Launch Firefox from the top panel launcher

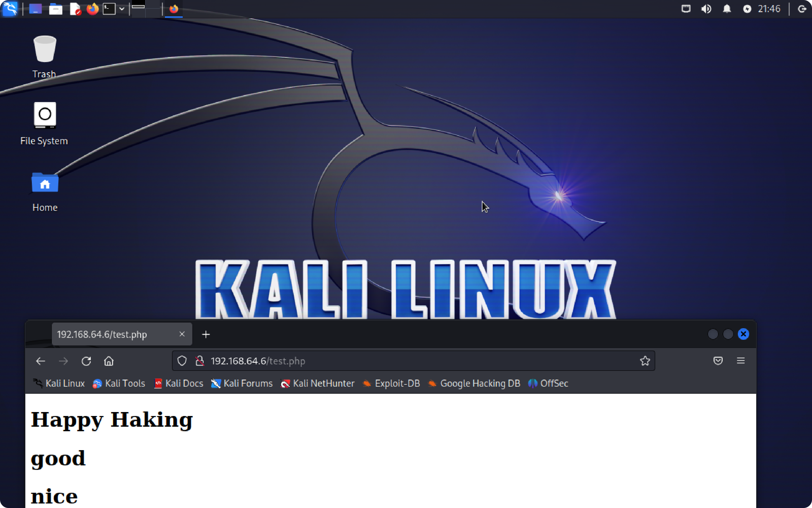pyautogui.click(x=92, y=9)
